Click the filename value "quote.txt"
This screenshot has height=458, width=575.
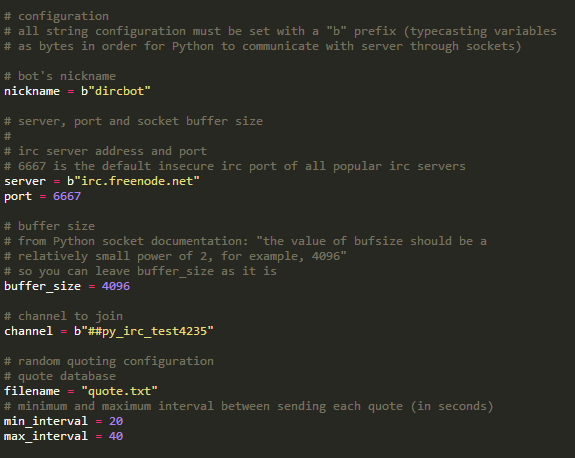point(119,391)
